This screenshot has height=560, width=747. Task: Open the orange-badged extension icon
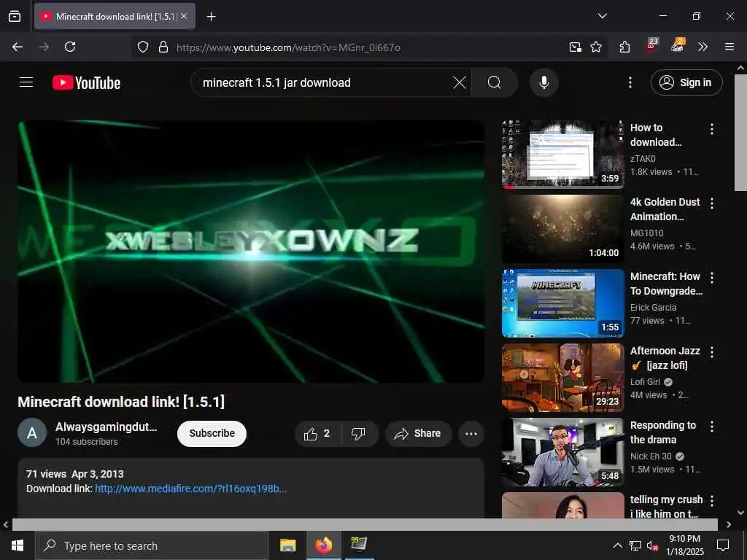pos(678,46)
